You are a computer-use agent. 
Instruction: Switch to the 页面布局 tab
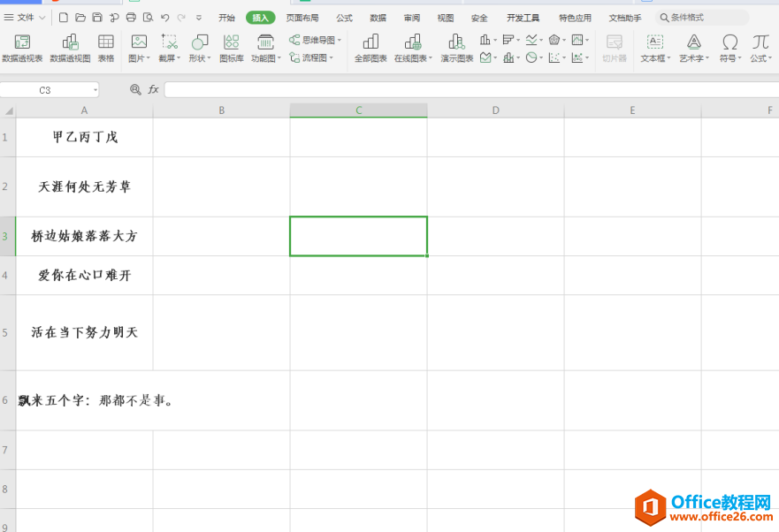point(302,18)
